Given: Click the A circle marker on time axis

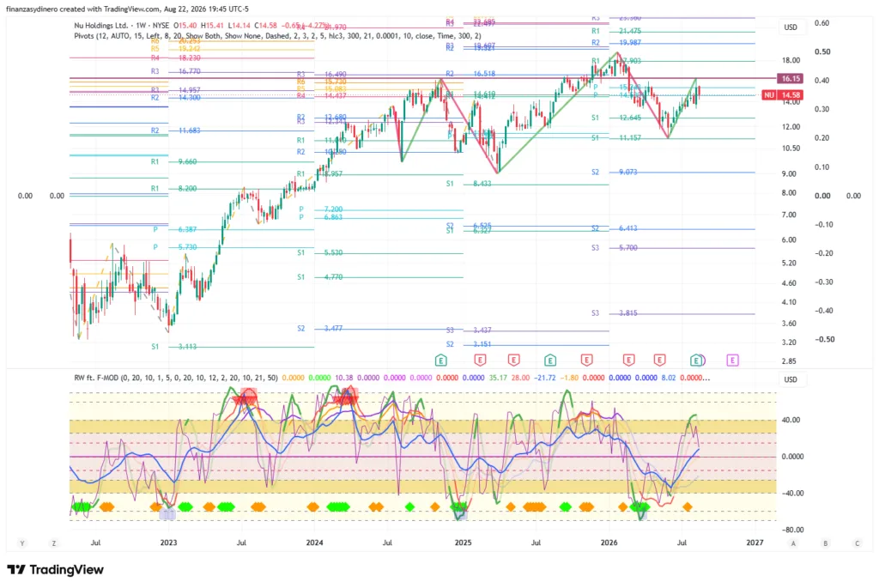Looking at the screenshot, I should pos(793,543).
